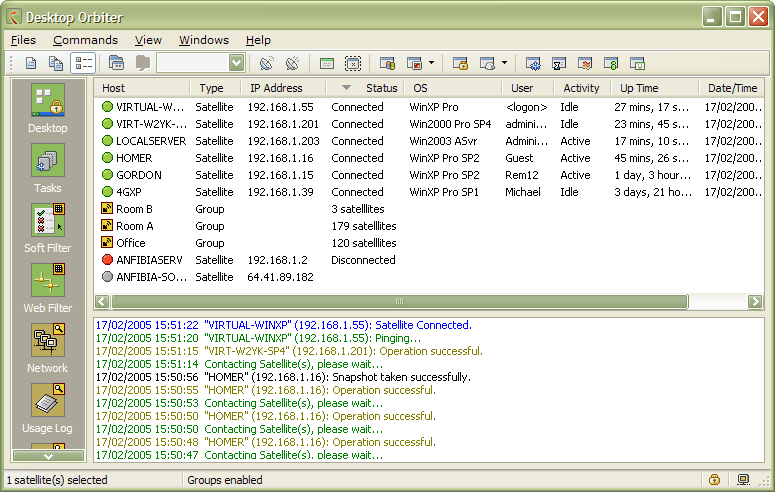This screenshot has width=775, height=492.
Task: Sort by the Host column header
Action: [142, 88]
